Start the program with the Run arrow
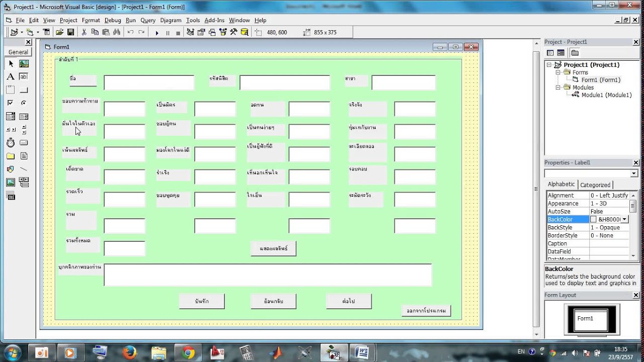 (157, 33)
